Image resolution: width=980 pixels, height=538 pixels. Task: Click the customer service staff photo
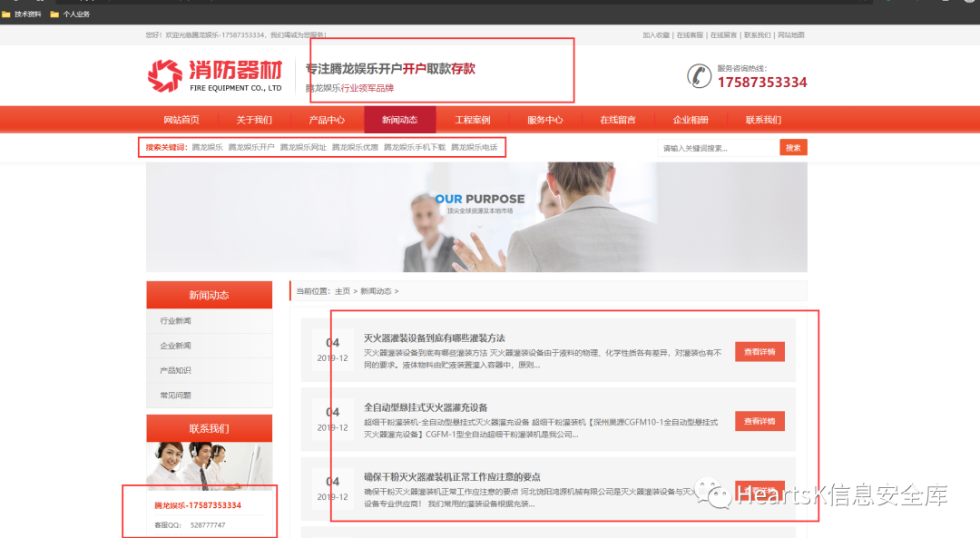[210, 466]
